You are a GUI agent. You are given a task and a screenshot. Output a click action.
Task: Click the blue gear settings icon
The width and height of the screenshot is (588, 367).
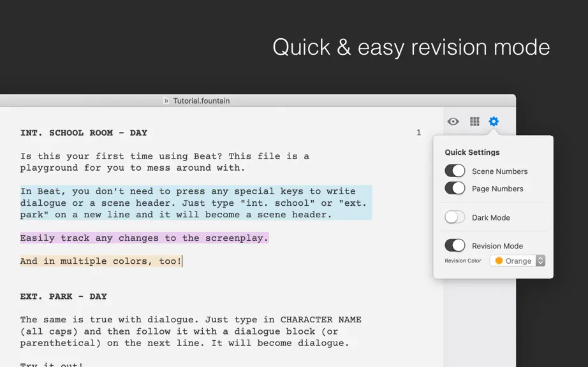(x=494, y=121)
